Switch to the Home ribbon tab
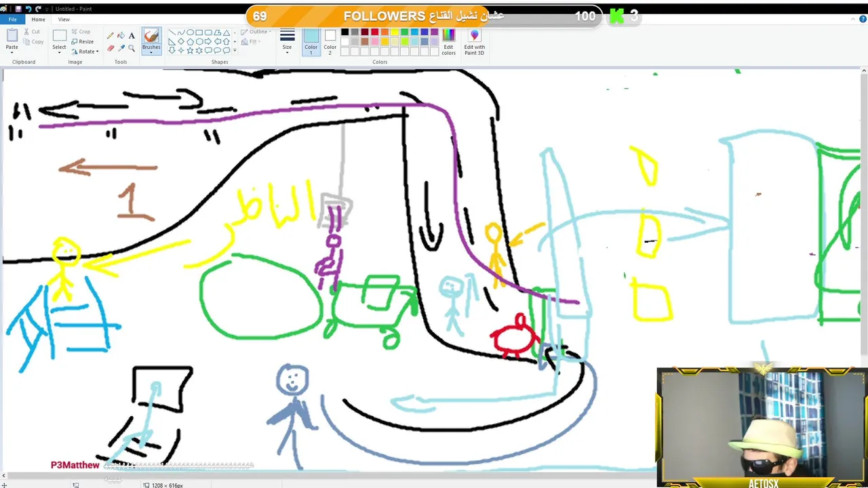Image resolution: width=868 pixels, height=488 pixels. [x=38, y=20]
